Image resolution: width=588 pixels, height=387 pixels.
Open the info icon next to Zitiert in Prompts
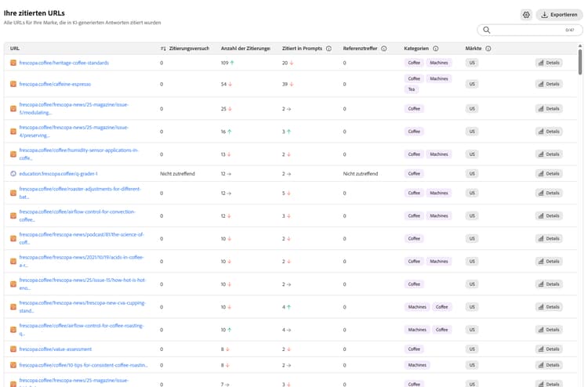coord(328,49)
